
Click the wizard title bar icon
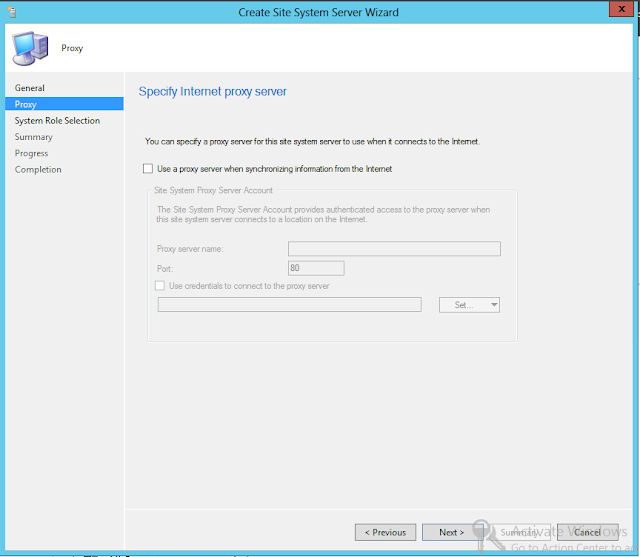(12, 12)
